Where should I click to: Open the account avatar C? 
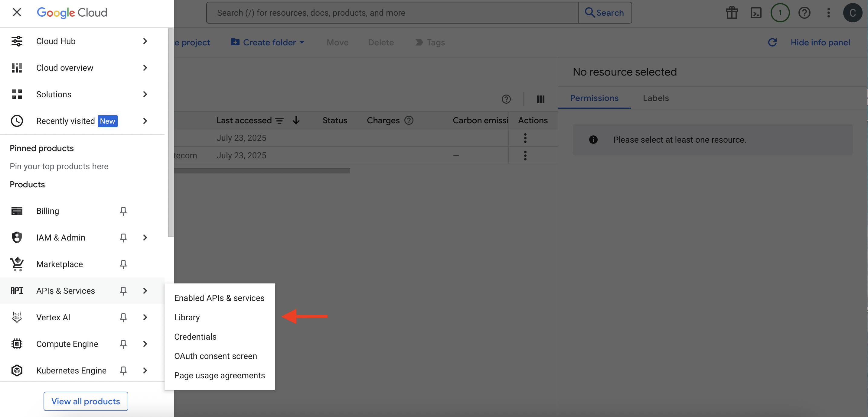coord(852,13)
